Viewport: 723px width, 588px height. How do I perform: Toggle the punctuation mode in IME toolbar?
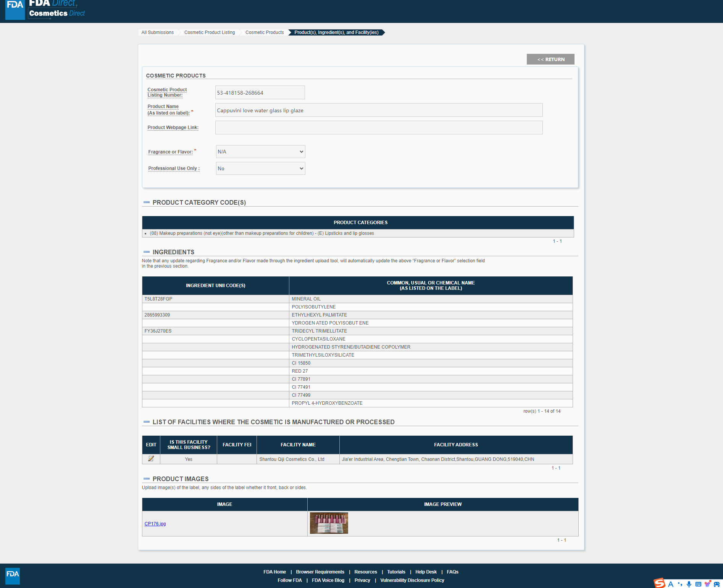(680, 584)
